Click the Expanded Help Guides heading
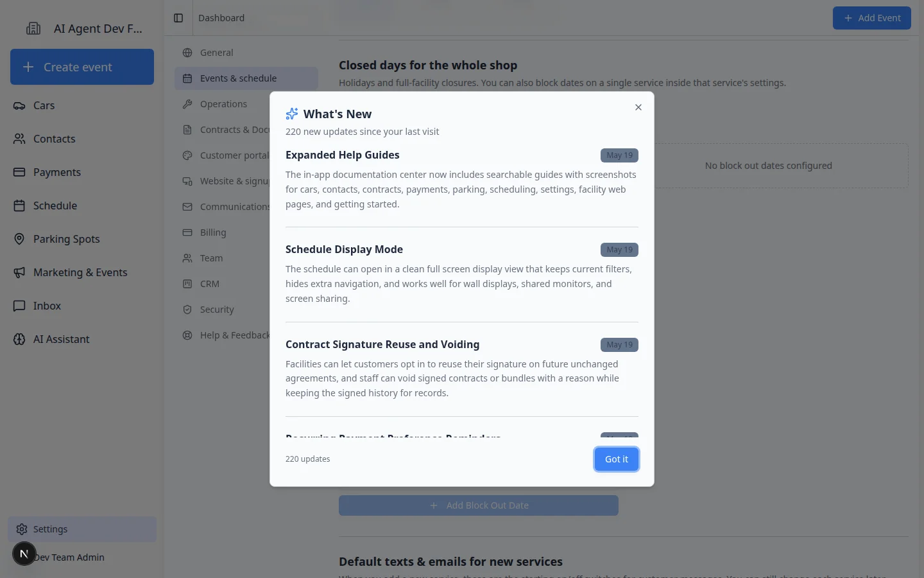 click(343, 155)
